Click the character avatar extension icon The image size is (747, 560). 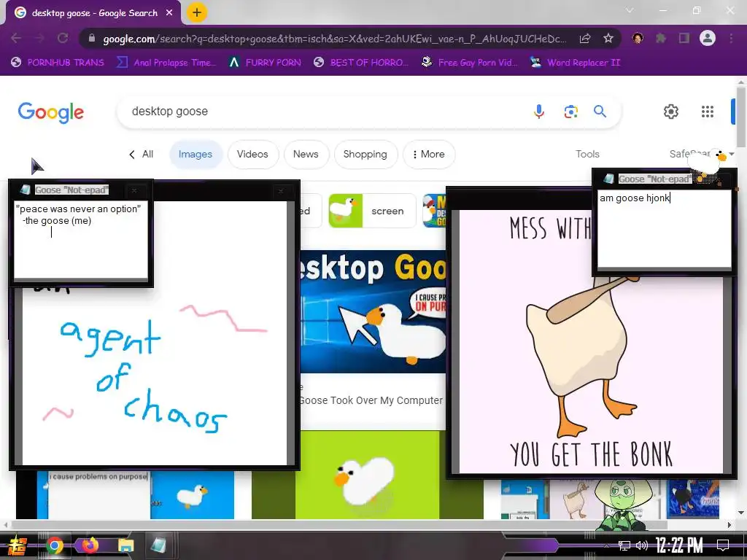pyautogui.click(x=638, y=38)
